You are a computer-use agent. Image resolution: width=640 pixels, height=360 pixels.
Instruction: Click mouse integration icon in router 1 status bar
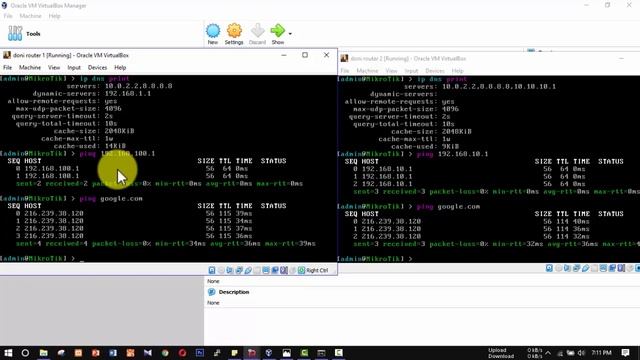click(x=292, y=270)
